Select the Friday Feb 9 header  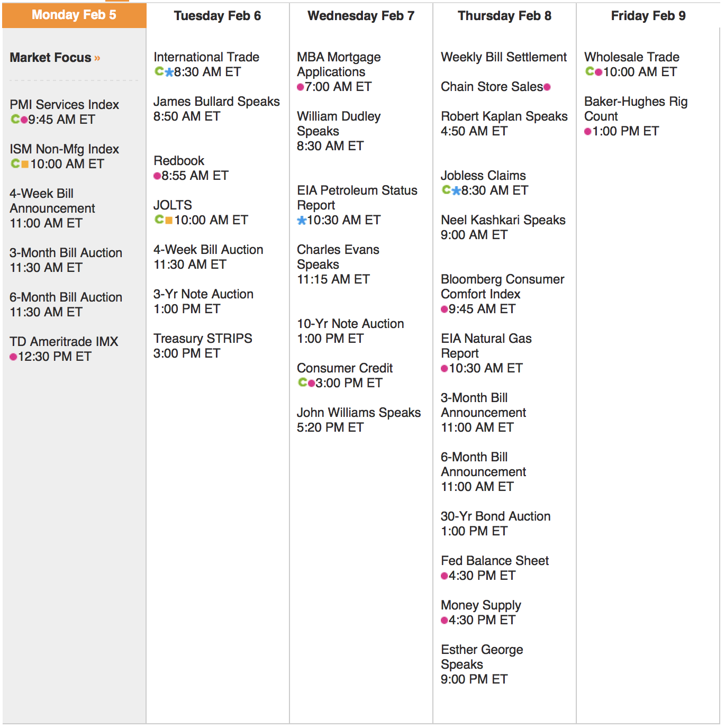[x=648, y=16]
